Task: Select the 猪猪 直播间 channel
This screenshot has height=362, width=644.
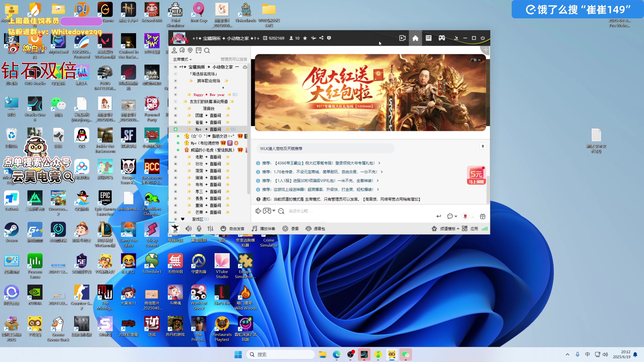Action: pyautogui.click(x=208, y=177)
